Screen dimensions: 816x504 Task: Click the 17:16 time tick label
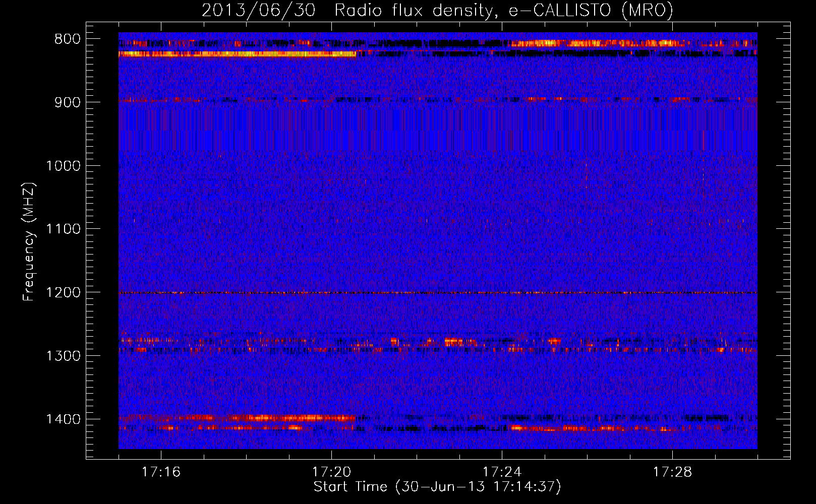(x=161, y=472)
